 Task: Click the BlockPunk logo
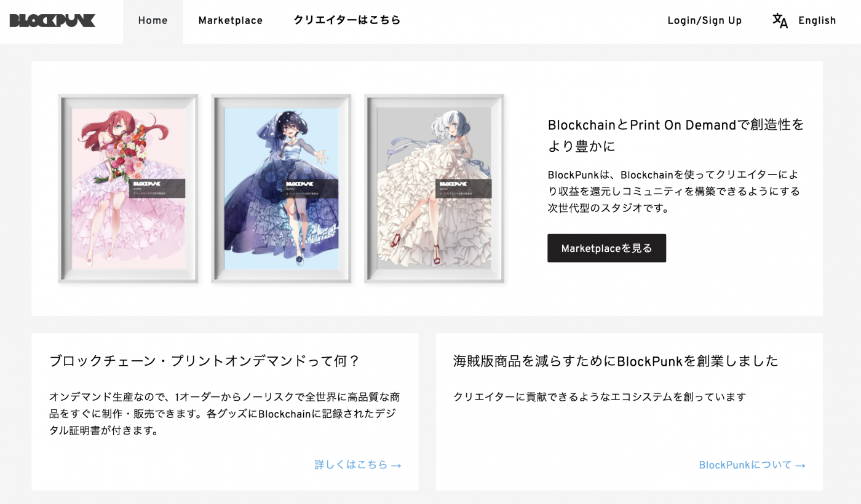tap(52, 21)
